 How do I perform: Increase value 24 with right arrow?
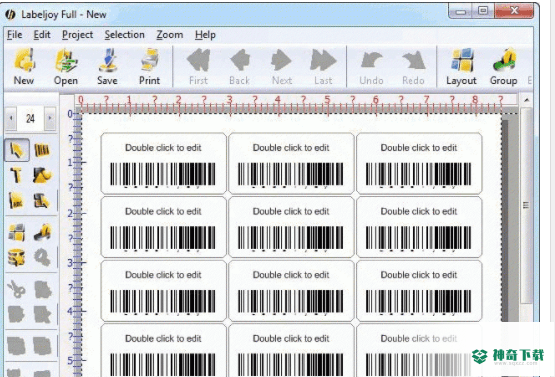pos(50,118)
